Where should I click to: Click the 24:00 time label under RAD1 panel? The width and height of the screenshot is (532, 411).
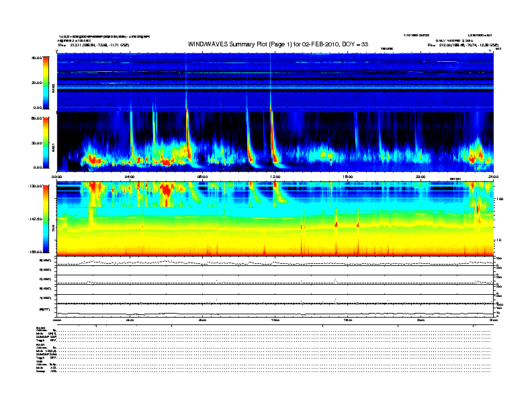pos(493,177)
